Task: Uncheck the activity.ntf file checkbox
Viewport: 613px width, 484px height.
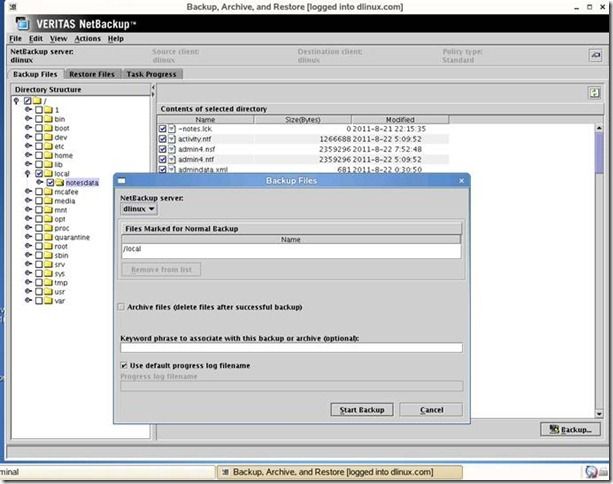Action: click(163, 139)
